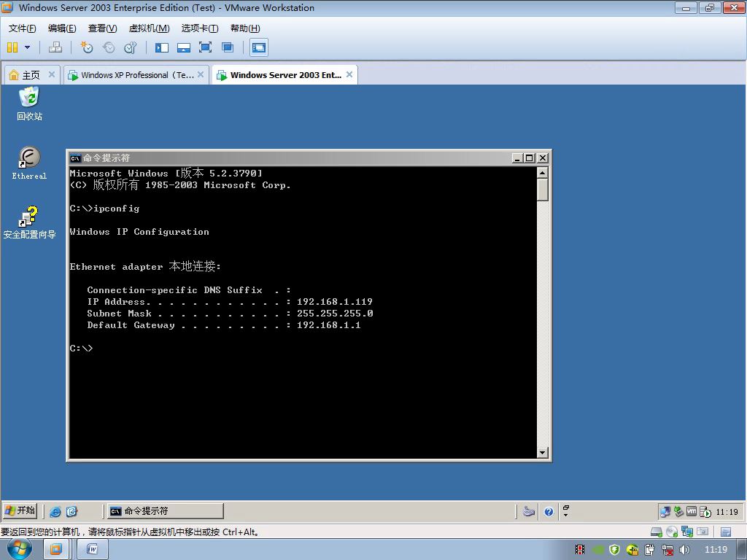Click the Word document host taskbar button

(x=93, y=550)
